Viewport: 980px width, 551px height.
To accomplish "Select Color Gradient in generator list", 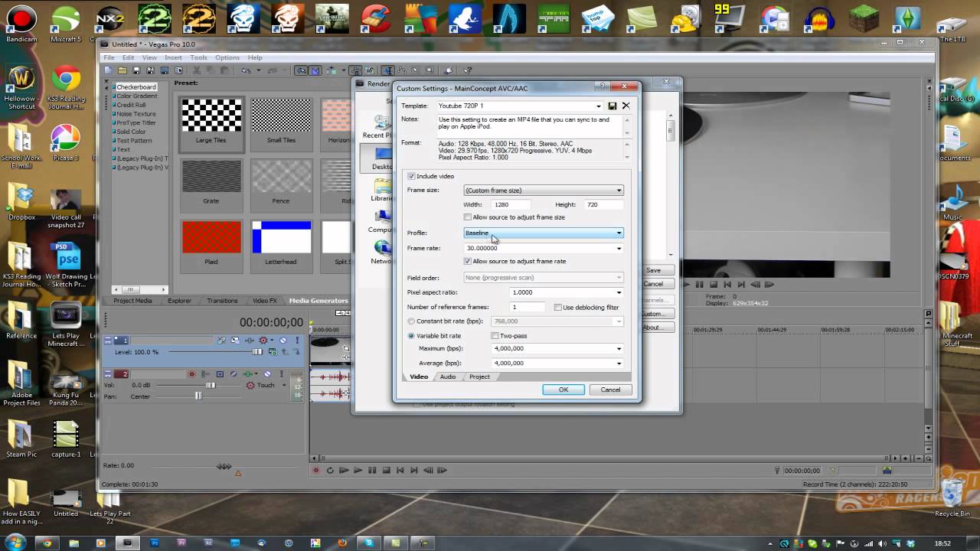I will [136, 96].
